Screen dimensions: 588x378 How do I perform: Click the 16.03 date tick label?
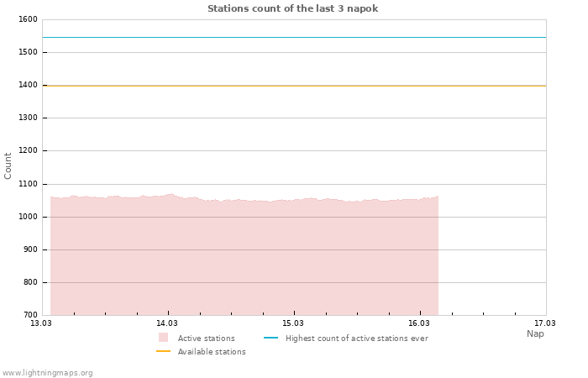tap(419, 323)
